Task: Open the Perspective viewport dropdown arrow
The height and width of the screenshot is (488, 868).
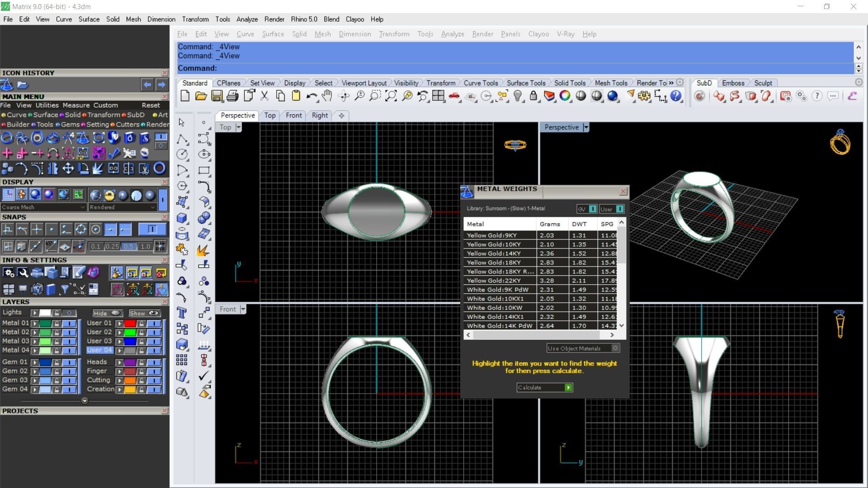Action: point(586,127)
